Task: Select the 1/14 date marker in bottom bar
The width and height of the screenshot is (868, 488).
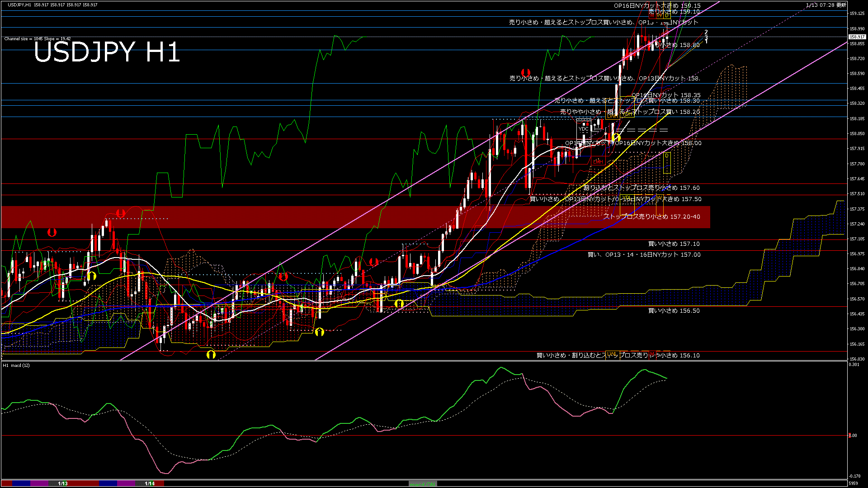Action: click(x=150, y=483)
